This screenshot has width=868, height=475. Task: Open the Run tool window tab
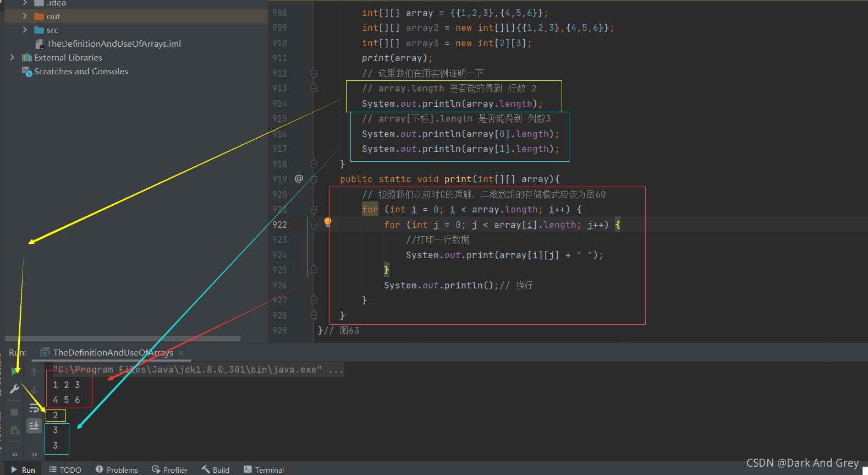pyautogui.click(x=23, y=469)
